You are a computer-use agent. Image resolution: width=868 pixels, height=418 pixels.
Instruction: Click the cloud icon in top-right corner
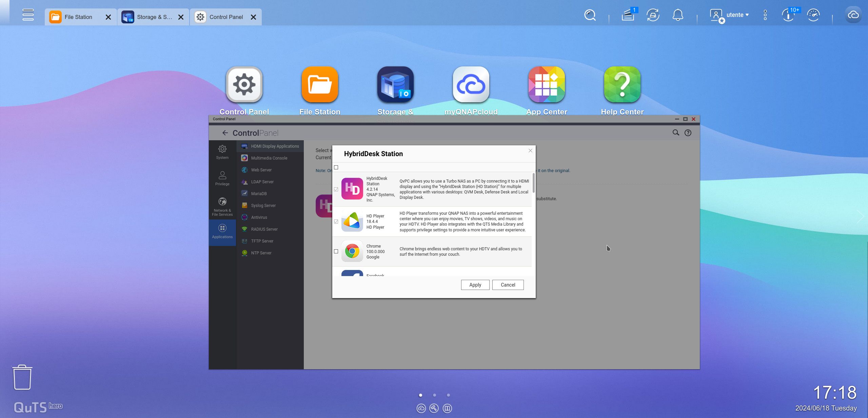point(853,15)
